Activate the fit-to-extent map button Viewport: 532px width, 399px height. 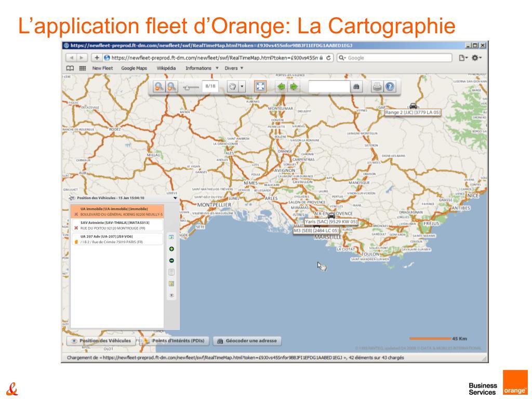pos(260,87)
